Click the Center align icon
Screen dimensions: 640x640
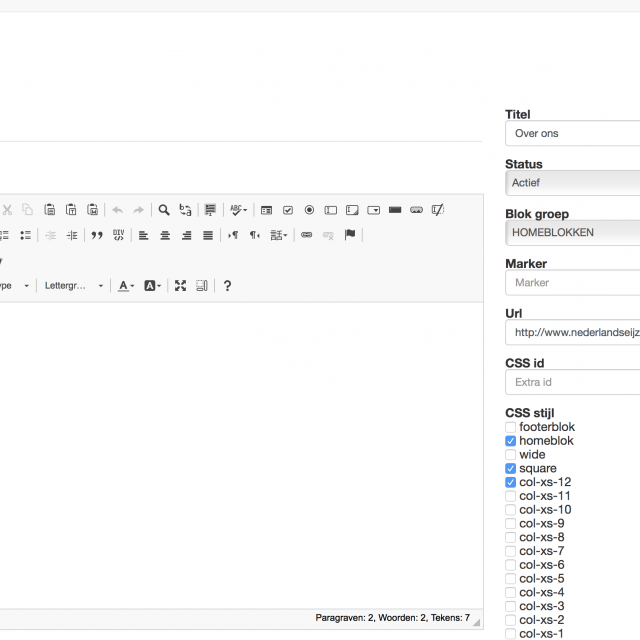coord(165,235)
